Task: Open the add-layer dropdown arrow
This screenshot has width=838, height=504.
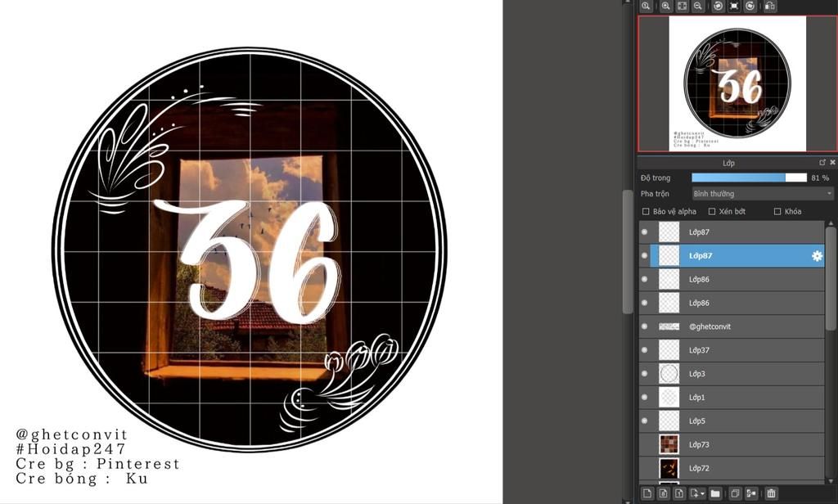Action: pos(701,493)
